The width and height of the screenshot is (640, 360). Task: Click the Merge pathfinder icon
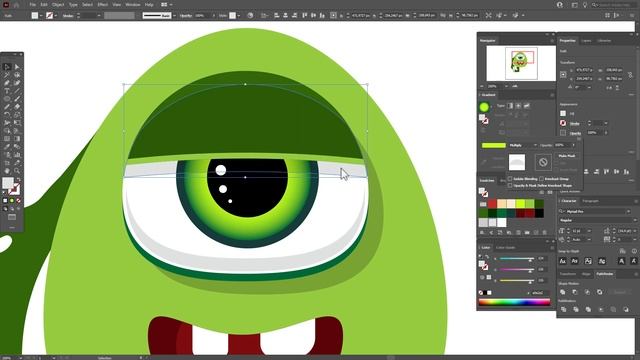588,309
